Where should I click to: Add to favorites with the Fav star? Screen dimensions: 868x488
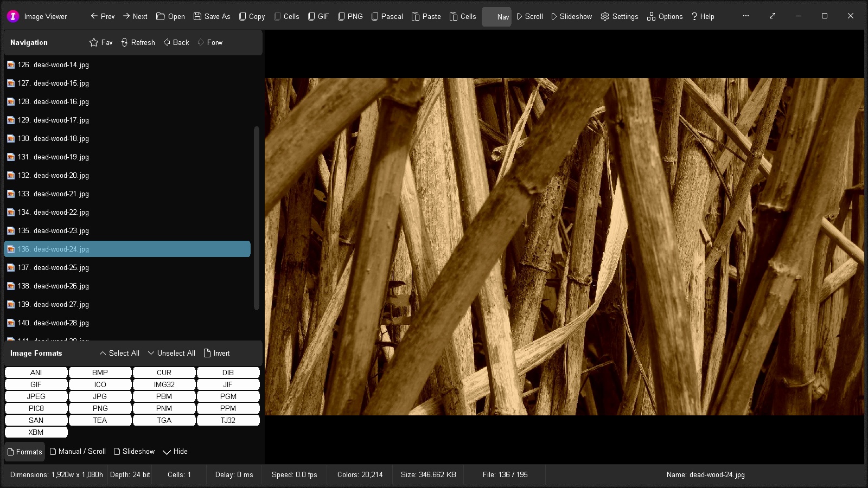point(94,42)
